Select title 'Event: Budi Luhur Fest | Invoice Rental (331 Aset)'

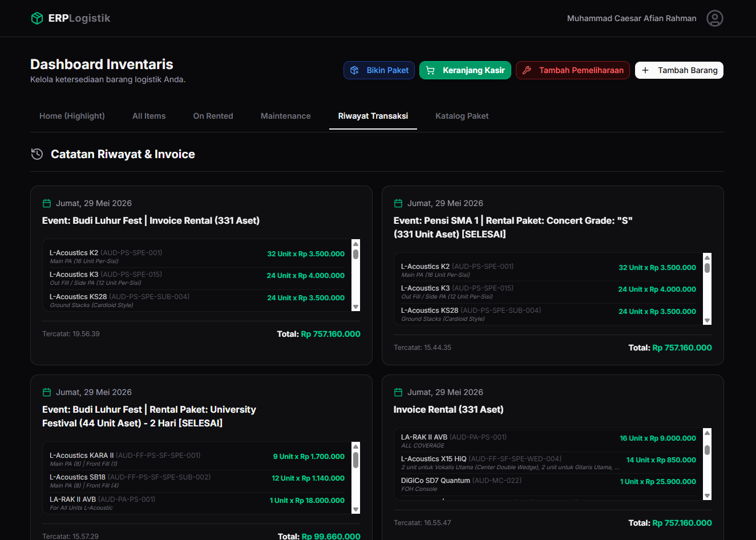tap(151, 221)
